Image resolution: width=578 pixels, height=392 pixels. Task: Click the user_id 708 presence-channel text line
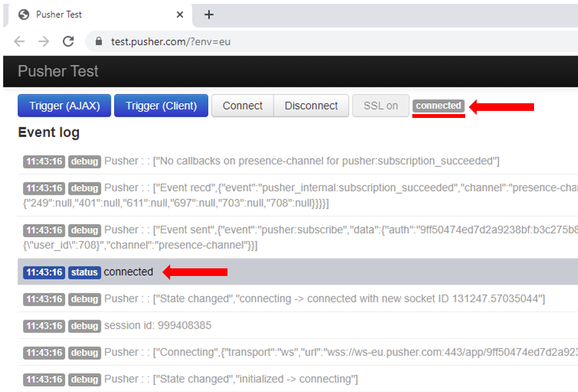pos(140,245)
